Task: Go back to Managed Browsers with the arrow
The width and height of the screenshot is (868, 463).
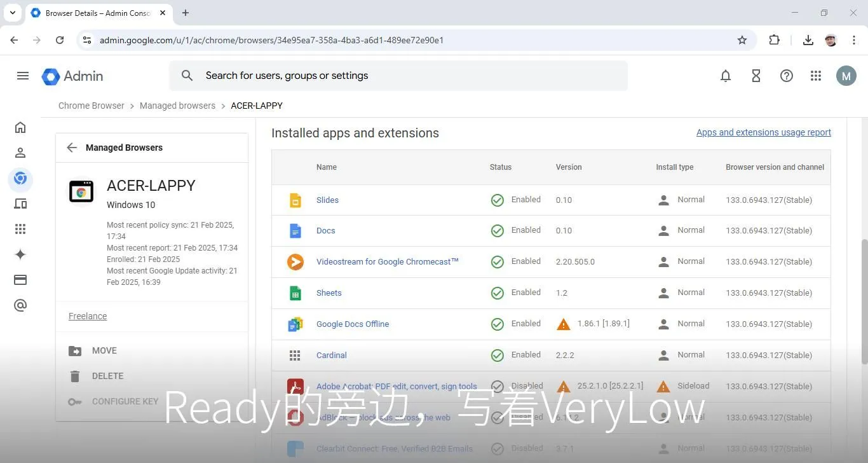Action: tap(72, 148)
